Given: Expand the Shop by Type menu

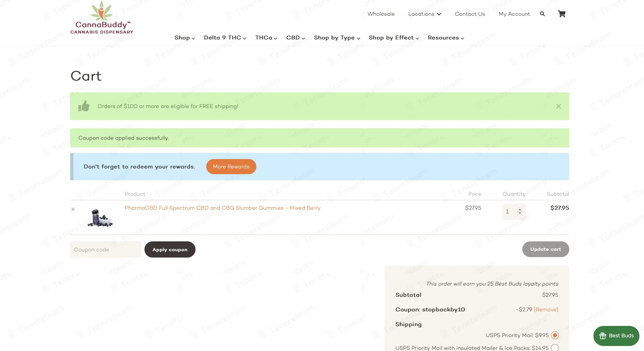Looking at the screenshot, I should point(337,38).
